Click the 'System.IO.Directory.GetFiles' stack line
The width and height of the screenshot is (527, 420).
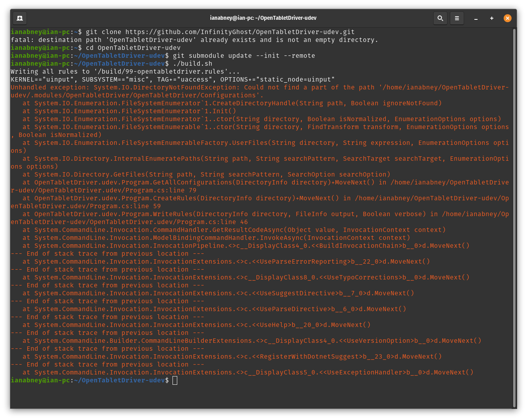[x=207, y=174]
